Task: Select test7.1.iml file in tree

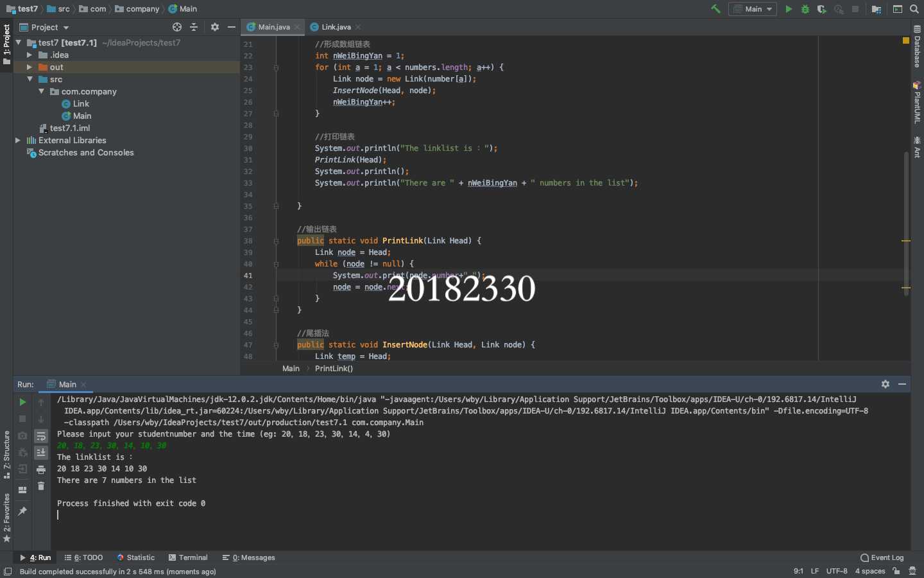Action: [64, 128]
